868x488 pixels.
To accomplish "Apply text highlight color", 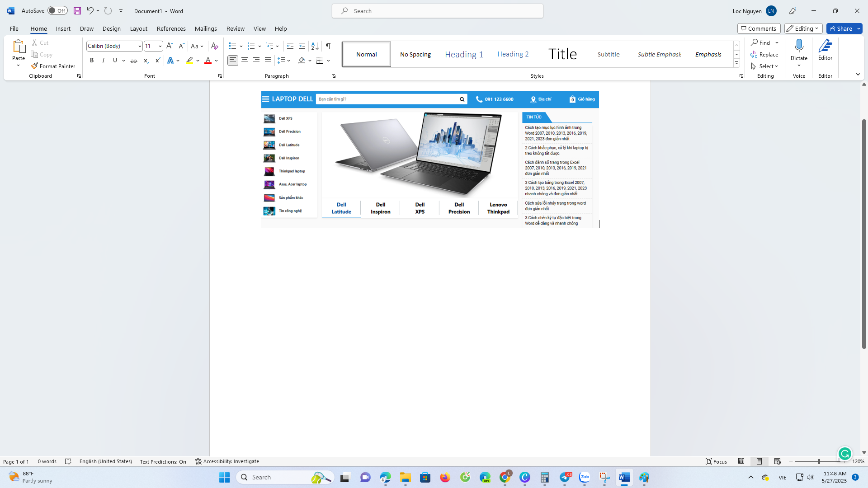I will point(190,61).
